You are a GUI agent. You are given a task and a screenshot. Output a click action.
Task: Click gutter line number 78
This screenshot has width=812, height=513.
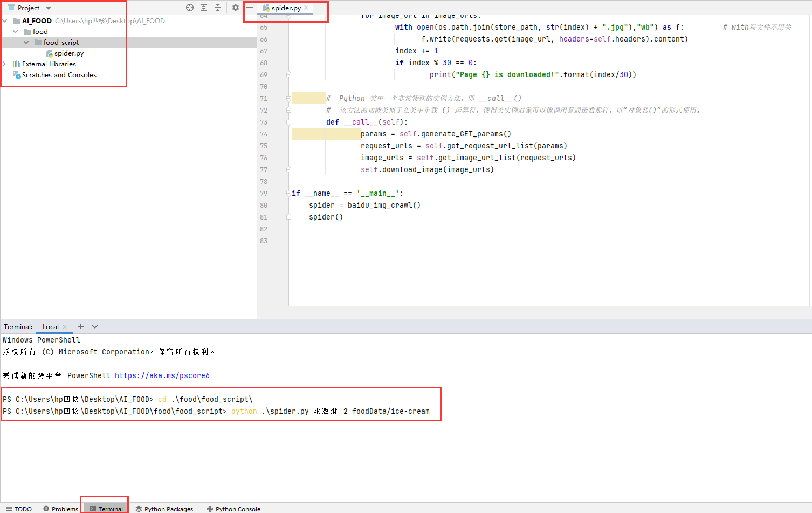(264, 182)
